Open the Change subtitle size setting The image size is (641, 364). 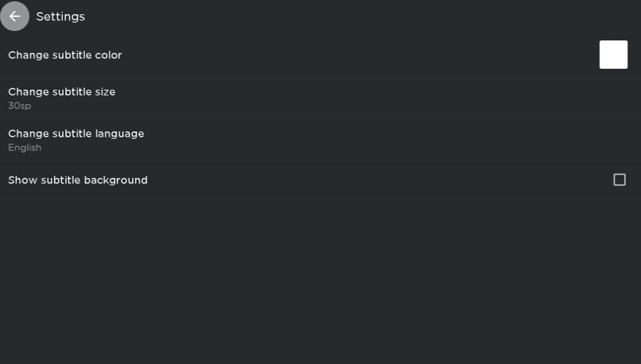tap(320, 98)
